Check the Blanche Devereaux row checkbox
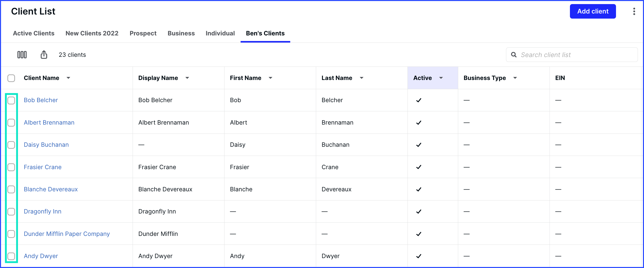Screen dimensions: 644x268 pyautogui.click(x=11, y=189)
